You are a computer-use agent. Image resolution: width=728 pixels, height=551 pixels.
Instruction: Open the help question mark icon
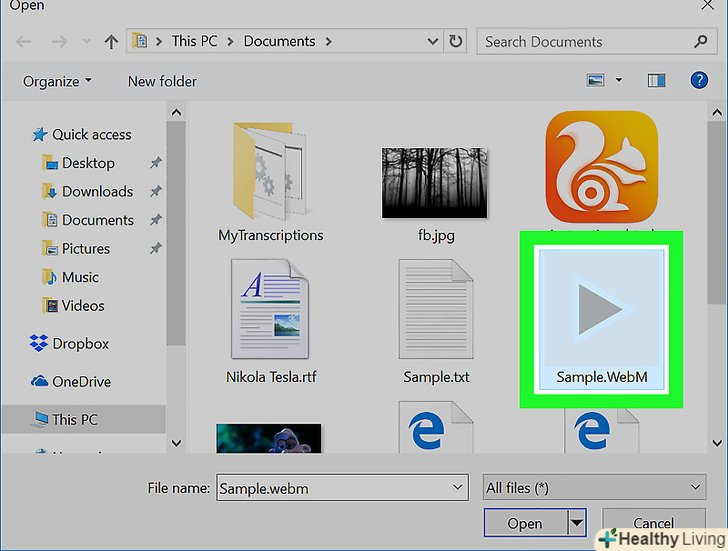702,81
